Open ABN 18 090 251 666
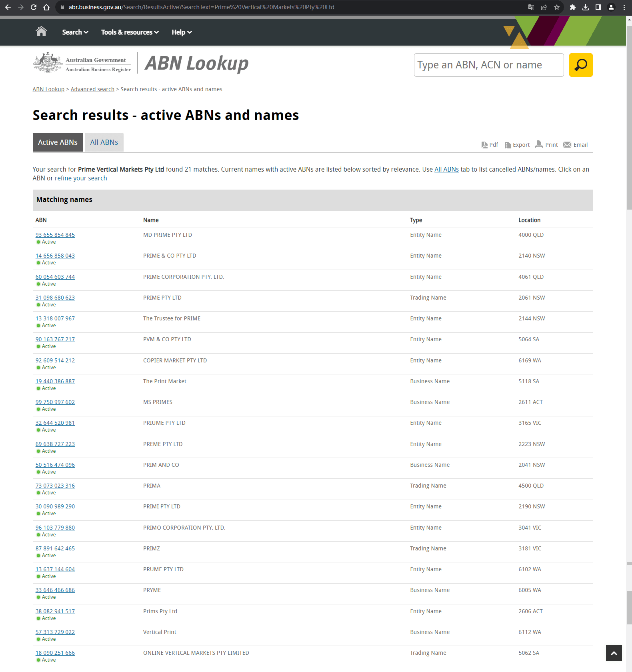This screenshot has height=672, width=632. click(x=55, y=653)
